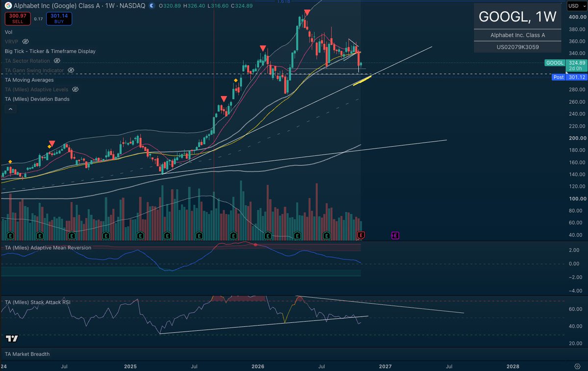Click the spread value '0.17'
Viewport: 588px width, 371px height.
[38, 19]
